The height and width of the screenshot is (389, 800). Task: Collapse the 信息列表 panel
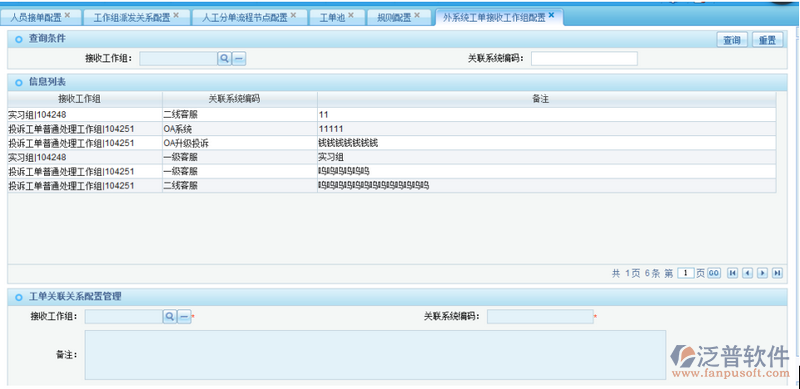[19, 82]
